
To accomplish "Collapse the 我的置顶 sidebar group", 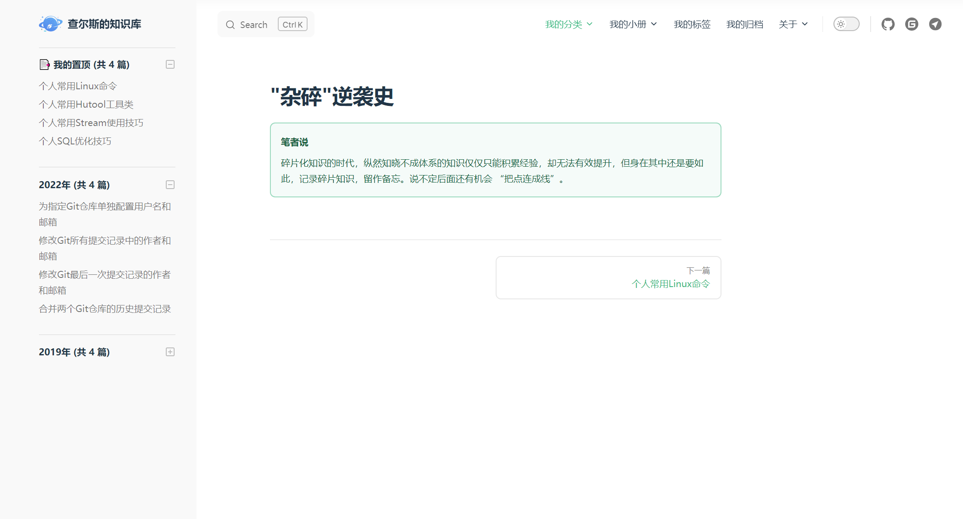I will tap(170, 64).
